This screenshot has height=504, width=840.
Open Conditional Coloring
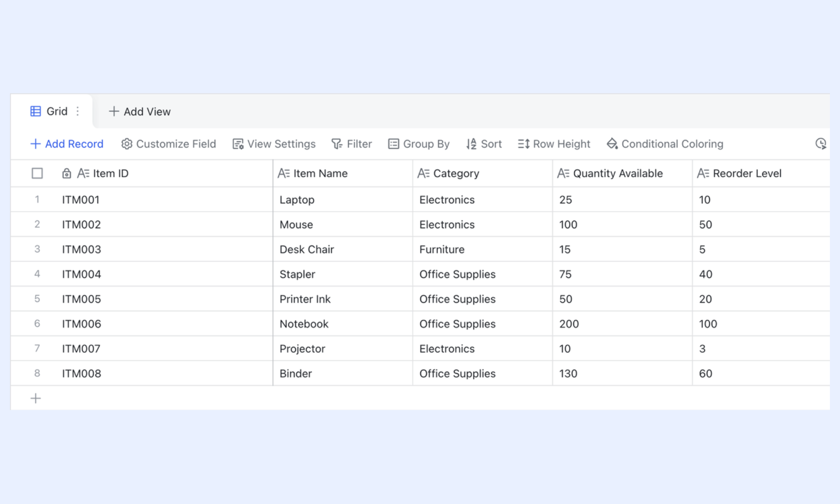(665, 144)
